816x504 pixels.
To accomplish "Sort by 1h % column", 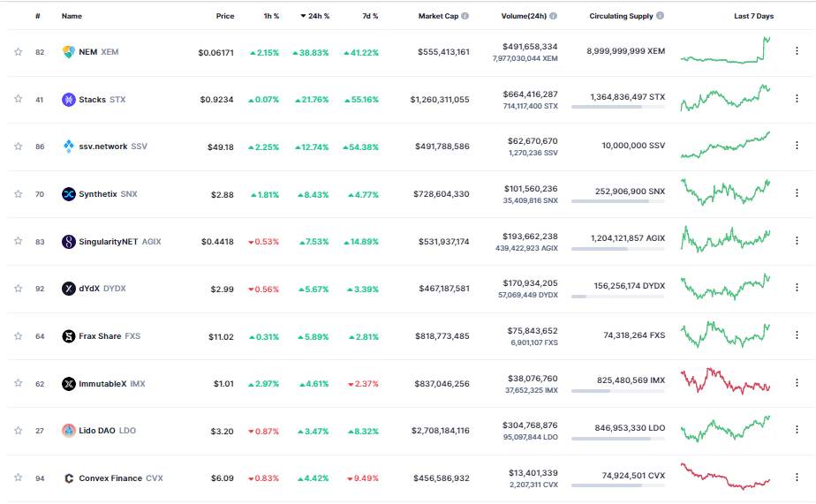I will click(271, 16).
